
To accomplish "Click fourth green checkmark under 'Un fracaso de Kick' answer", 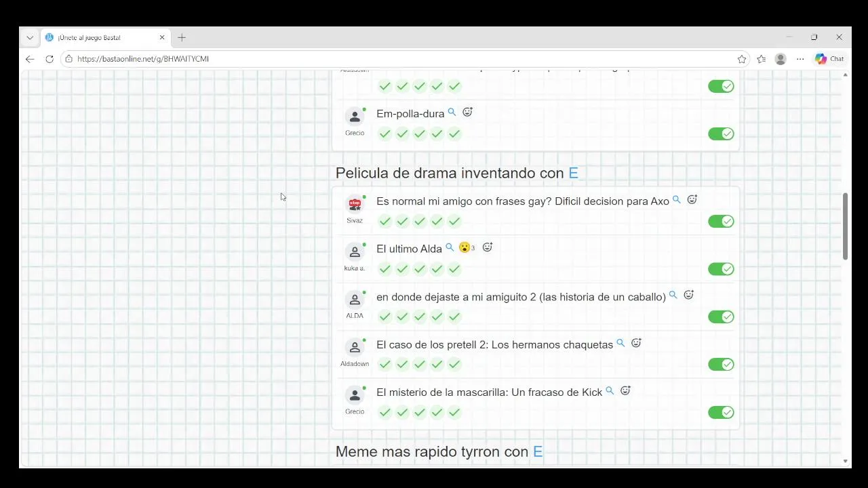I will click(437, 412).
